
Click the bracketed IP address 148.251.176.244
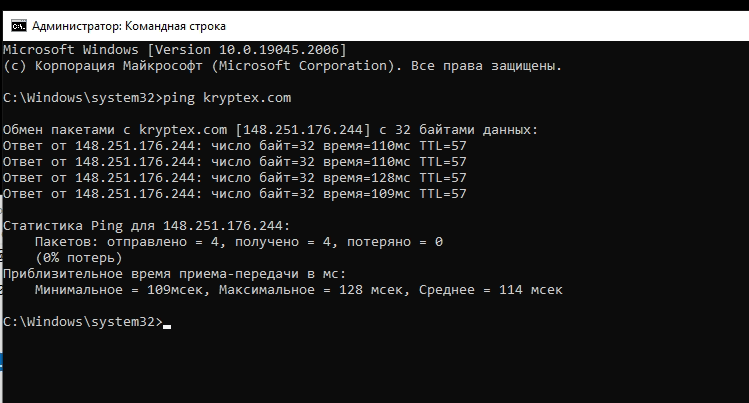pyautogui.click(x=303, y=130)
